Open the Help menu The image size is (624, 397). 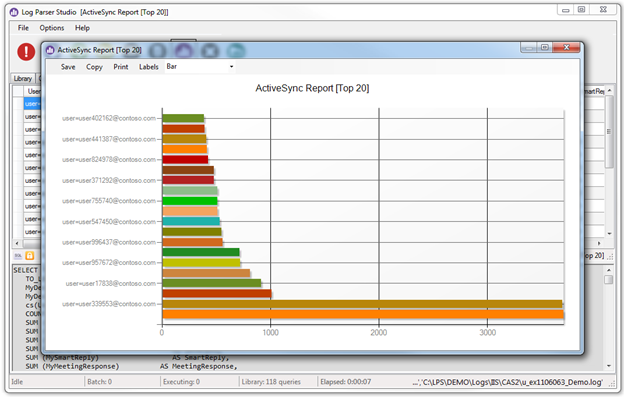click(82, 28)
